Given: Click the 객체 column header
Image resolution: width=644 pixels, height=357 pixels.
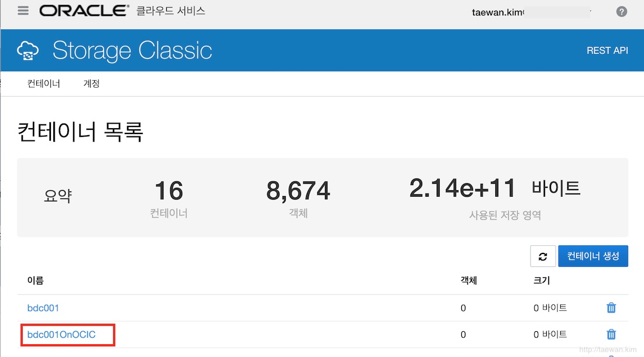Looking at the screenshot, I should (468, 280).
